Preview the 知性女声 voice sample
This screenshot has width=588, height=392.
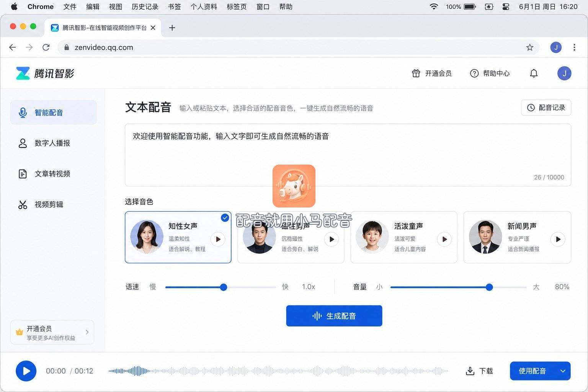tap(218, 239)
